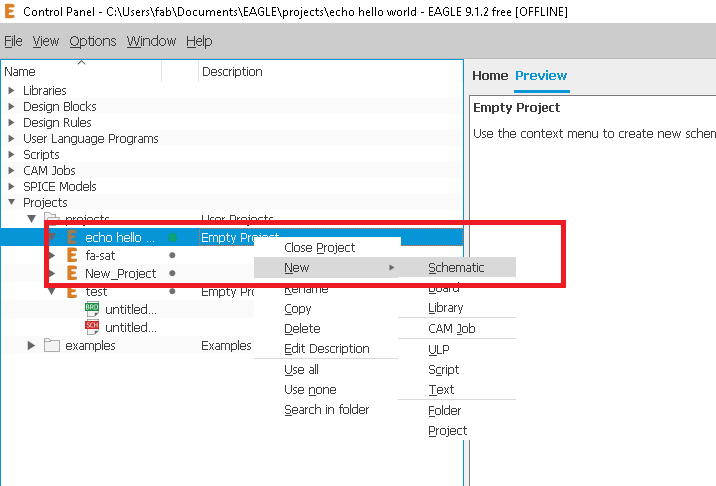Expand the Libraries tree node
Screen dimensions: 716x486
[11, 90]
